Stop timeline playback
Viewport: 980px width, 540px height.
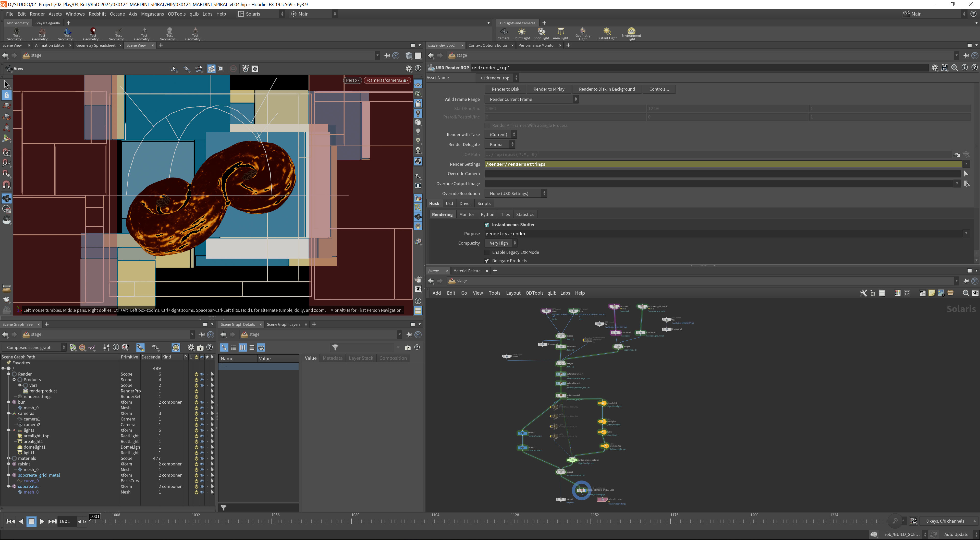(x=32, y=521)
